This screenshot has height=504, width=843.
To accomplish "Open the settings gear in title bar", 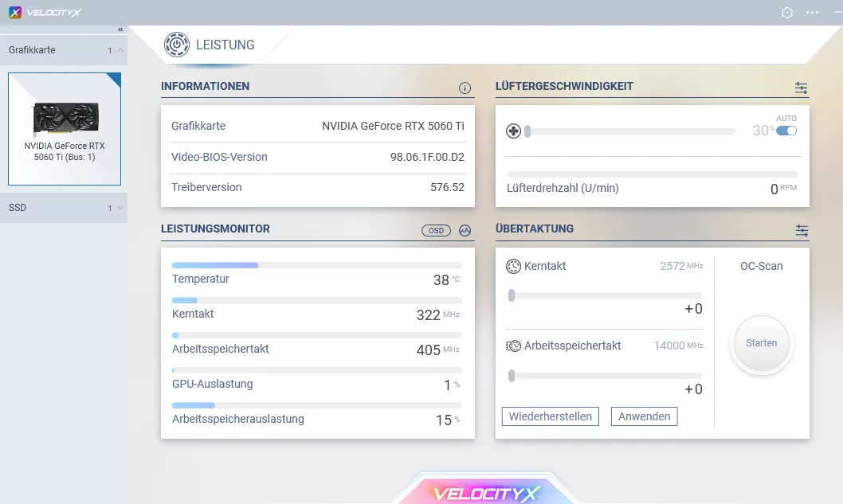I will point(787,13).
